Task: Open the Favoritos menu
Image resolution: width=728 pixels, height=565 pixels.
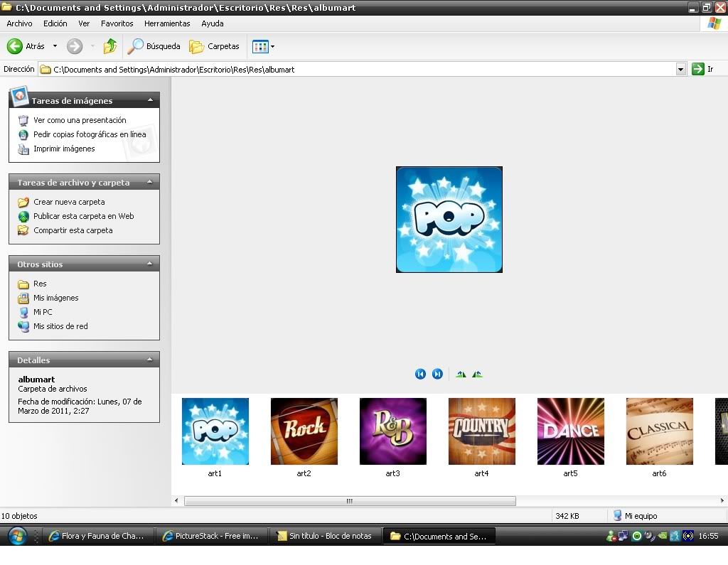Action: 117,23
